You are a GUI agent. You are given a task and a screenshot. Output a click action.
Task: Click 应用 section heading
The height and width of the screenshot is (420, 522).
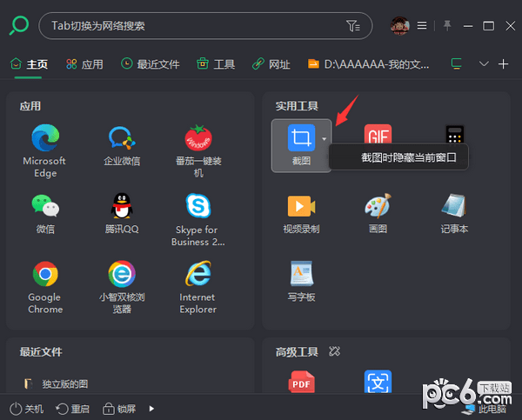pos(30,106)
